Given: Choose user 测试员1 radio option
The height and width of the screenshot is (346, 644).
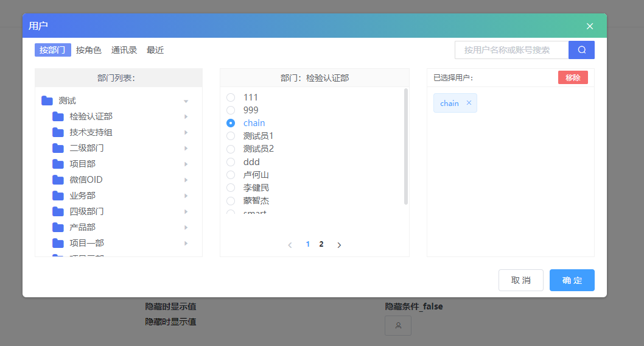Looking at the screenshot, I should point(231,136).
